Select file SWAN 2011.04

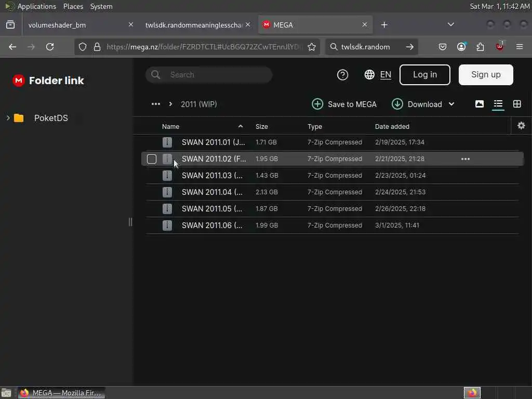pyautogui.click(x=332, y=192)
